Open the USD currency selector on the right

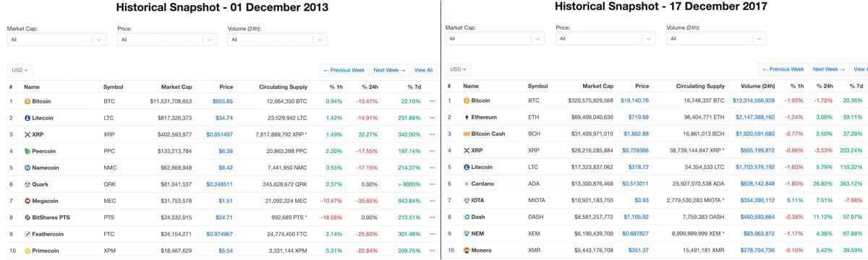[459, 69]
